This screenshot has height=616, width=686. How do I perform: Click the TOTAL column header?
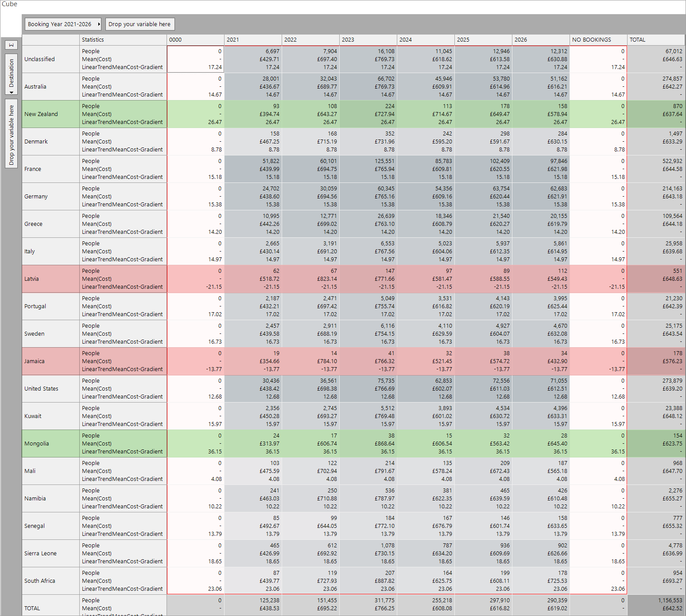point(655,40)
